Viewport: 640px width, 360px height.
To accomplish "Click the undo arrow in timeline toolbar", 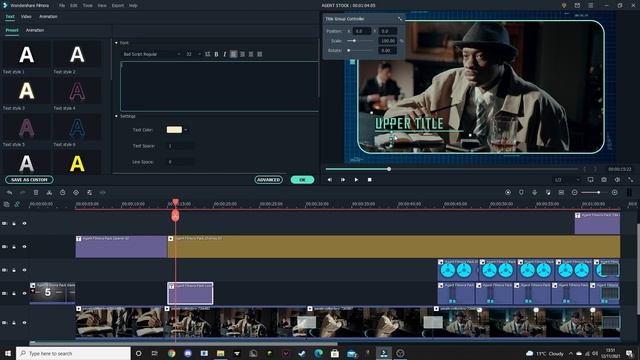I will point(9,192).
